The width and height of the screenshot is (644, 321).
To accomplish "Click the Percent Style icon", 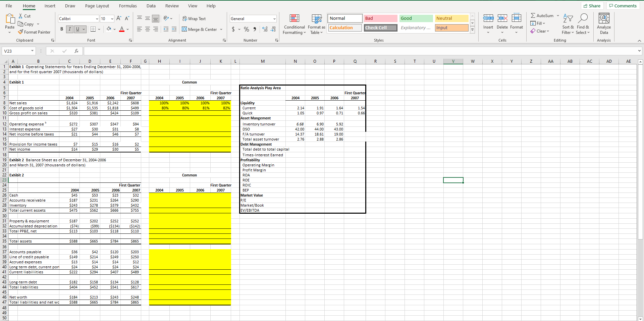I will [247, 29].
